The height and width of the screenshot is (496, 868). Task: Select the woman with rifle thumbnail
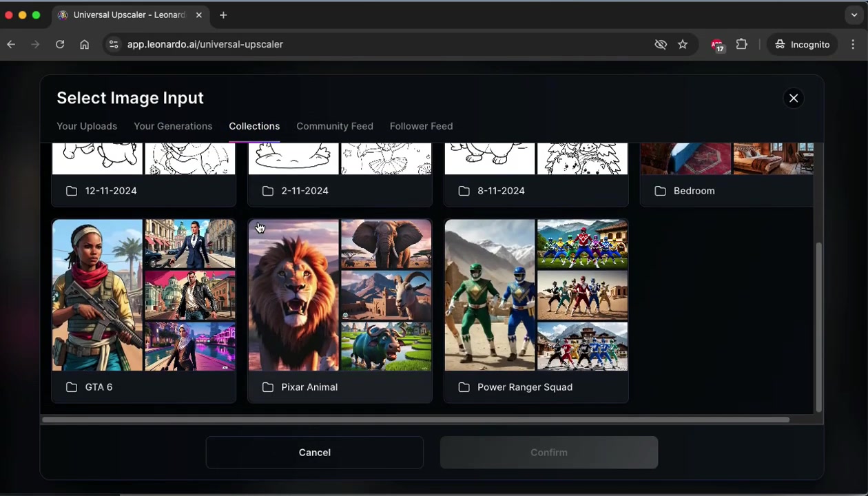97,296
